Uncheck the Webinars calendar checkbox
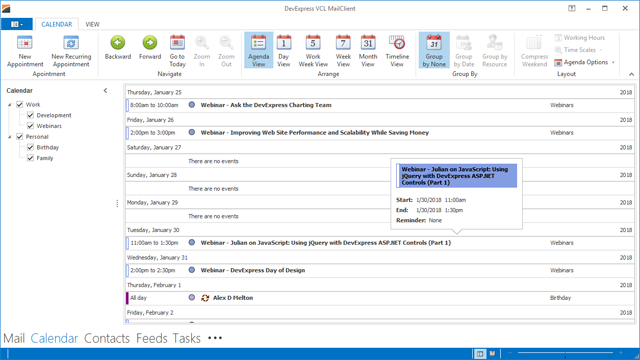The width and height of the screenshot is (640, 360). point(30,126)
